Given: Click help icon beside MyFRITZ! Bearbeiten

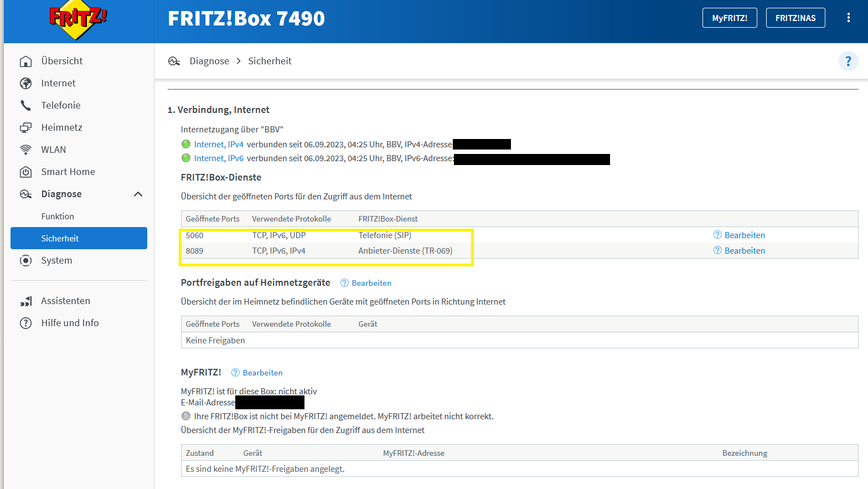Looking at the screenshot, I should pyautogui.click(x=235, y=373).
